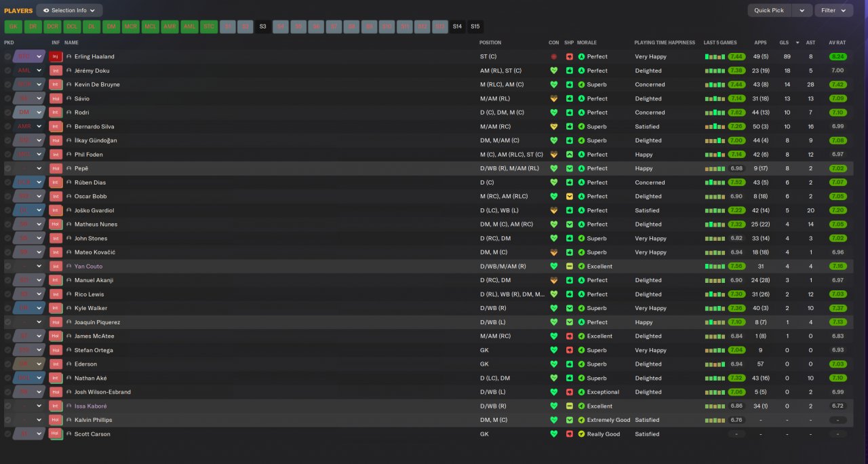Click James McAtee's red match sharpness icon
This screenshot has width=868, height=464.
[570, 336]
